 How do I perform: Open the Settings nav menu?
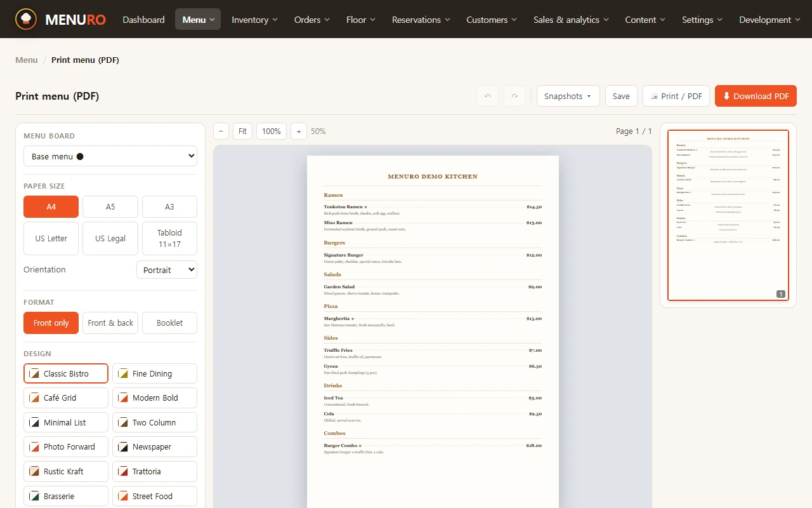pyautogui.click(x=702, y=20)
